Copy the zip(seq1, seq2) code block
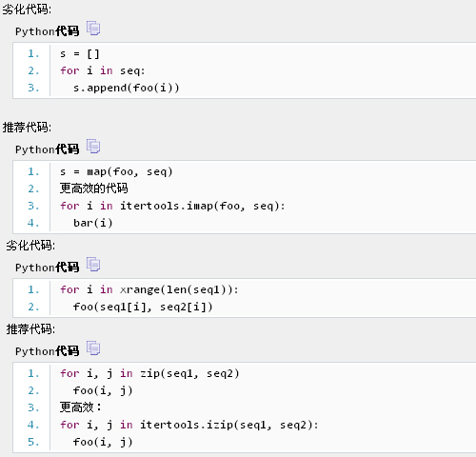Image resolution: width=476 pixels, height=457 pixels. (93, 348)
